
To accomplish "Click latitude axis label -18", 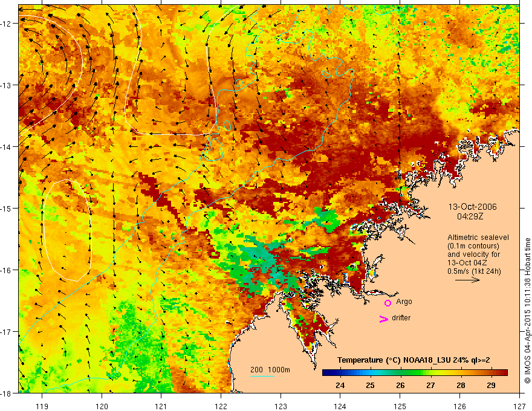I will coord(6,393).
